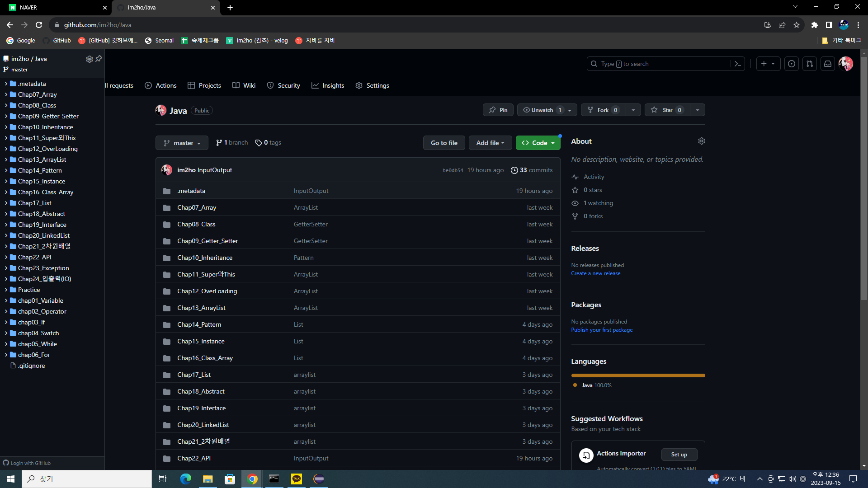
Task: Pin the file tree sidebar
Action: pyautogui.click(x=99, y=59)
